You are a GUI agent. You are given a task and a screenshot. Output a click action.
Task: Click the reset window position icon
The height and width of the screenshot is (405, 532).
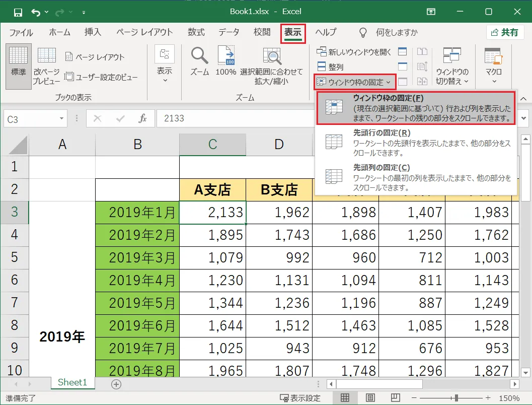coord(422,82)
